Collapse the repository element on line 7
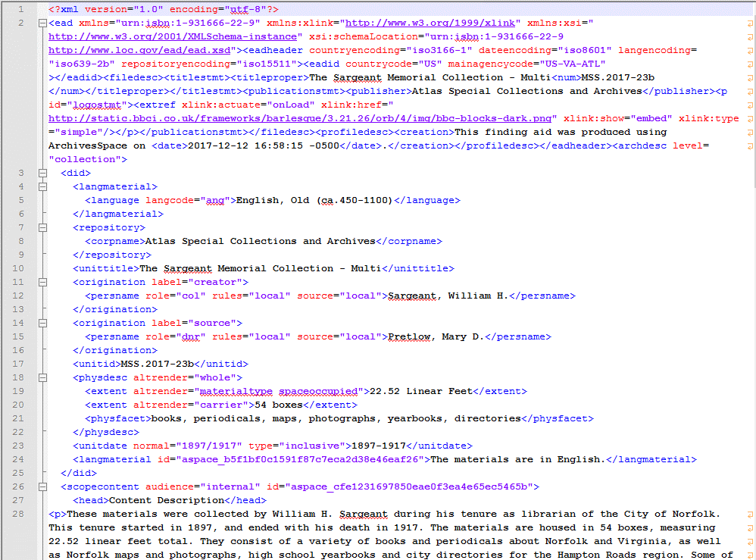Image resolution: width=756 pixels, height=560 pixels. 41,228
